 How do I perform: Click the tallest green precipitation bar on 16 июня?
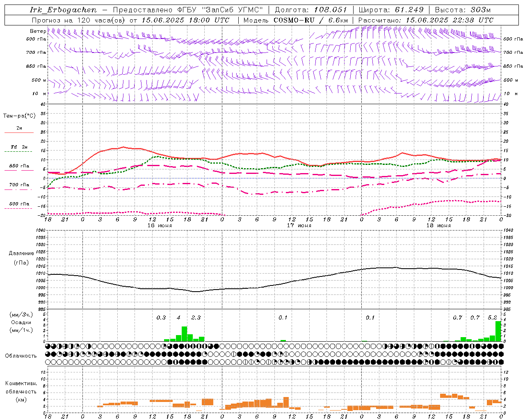pos(185,334)
